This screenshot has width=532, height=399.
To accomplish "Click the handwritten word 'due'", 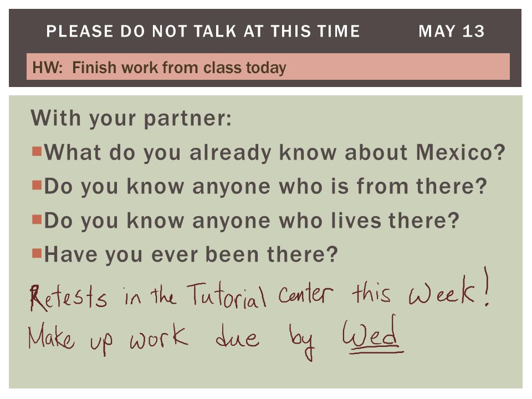I will pyautogui.click(x=238, y=336).
